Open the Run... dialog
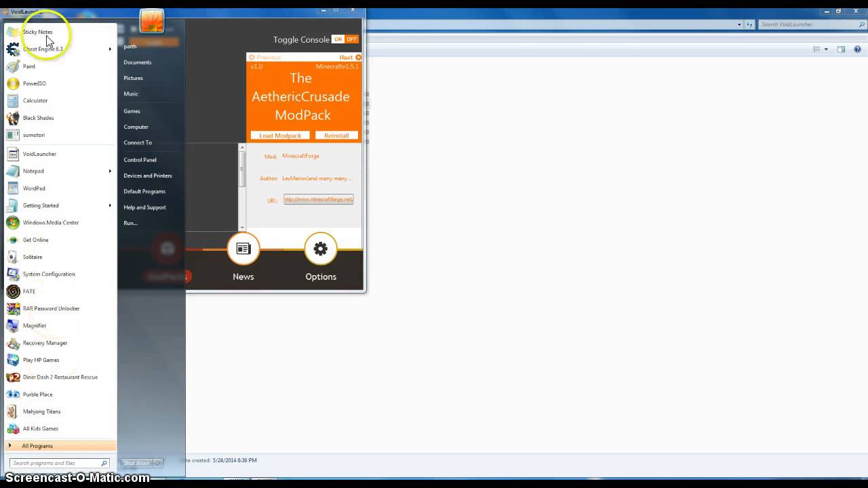 [x=130, y=223]
